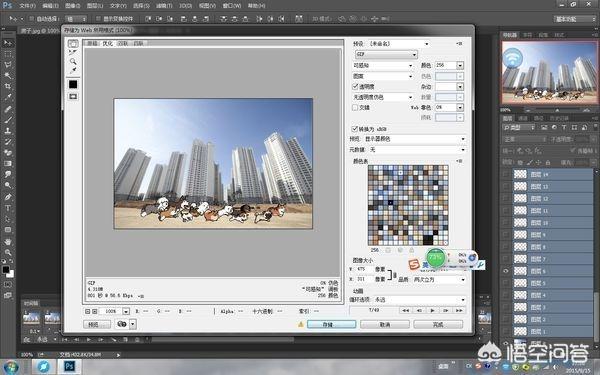Jump to the first animation frame
Viewport: 600px width, 375px height.
405,310
